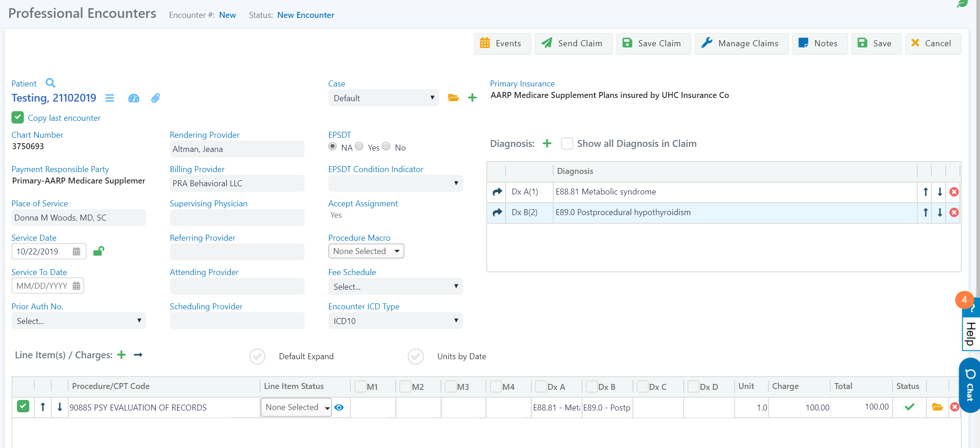Move E89.0 Postprocedural hypothyroidism diagnosis up
Screen dimensions: 980x448
pos(926,212)
